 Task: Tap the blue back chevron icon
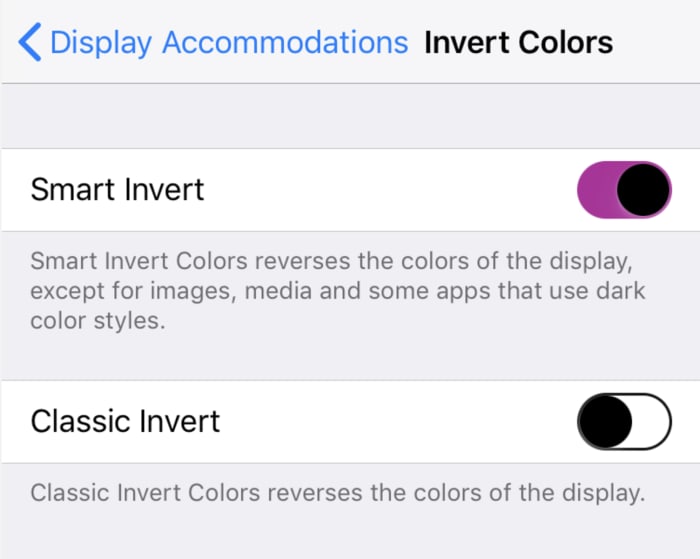[x=30, y=42]
